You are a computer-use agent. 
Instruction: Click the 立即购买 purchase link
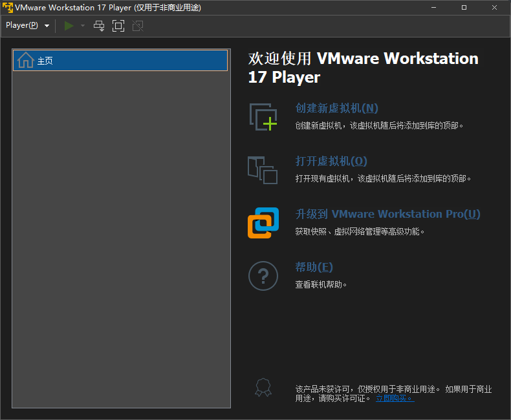tap(395, 399)
